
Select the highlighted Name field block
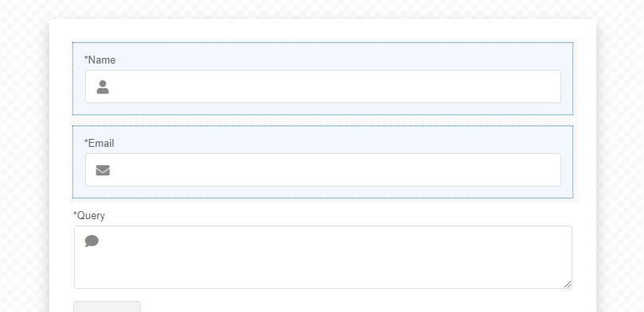323,79
